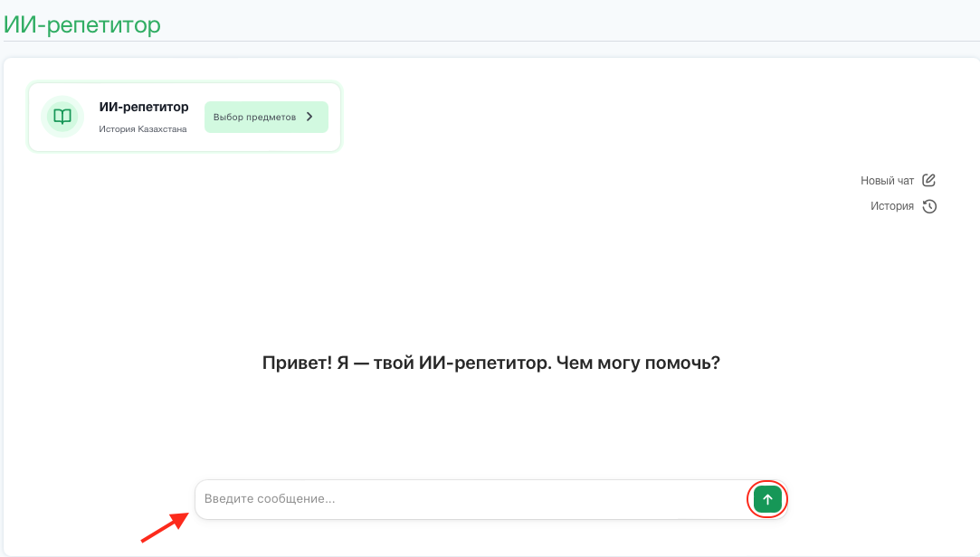Start a new chat via Новый чат

(x=887, y=181)
